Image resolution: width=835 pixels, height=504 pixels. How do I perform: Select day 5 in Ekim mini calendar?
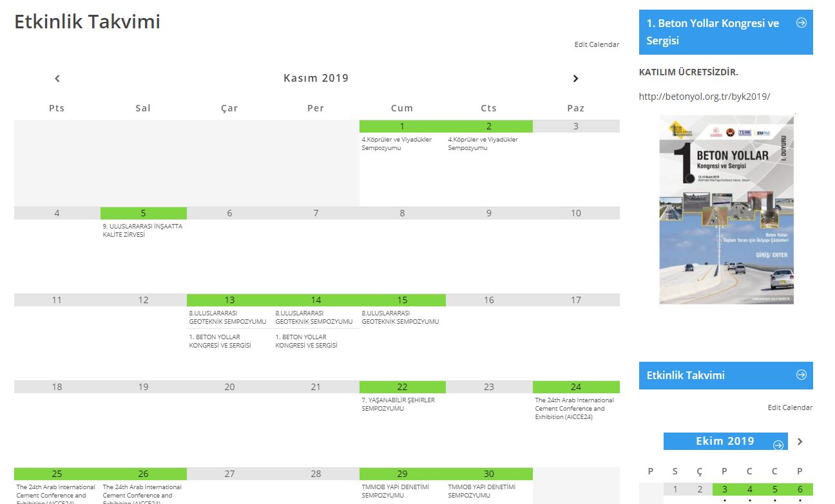click(x=775, y=489)
